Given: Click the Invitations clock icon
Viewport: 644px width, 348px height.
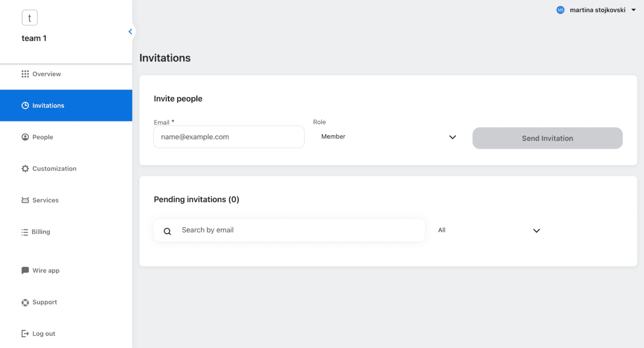Looking at the screenshot, I should tap(25, 106).
